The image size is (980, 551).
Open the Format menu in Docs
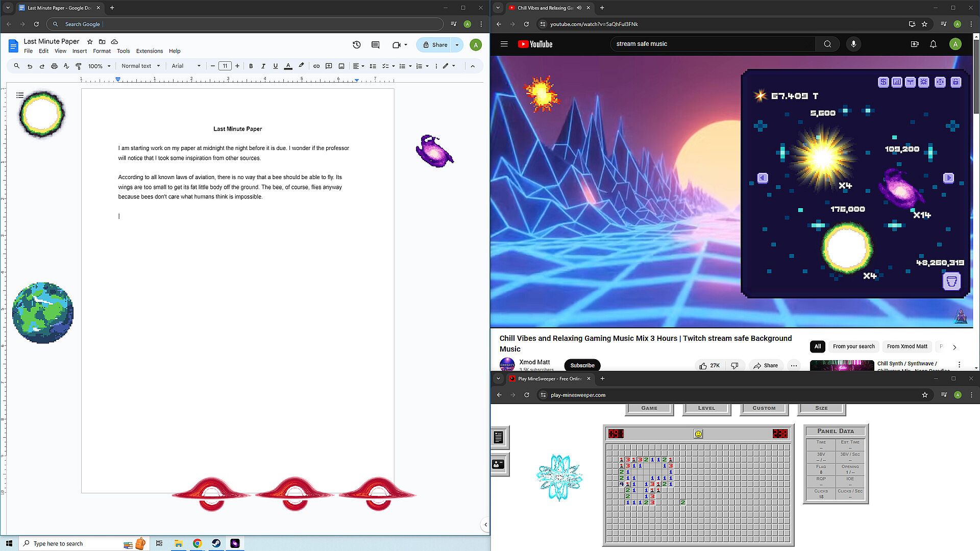[x=102, y=51]
